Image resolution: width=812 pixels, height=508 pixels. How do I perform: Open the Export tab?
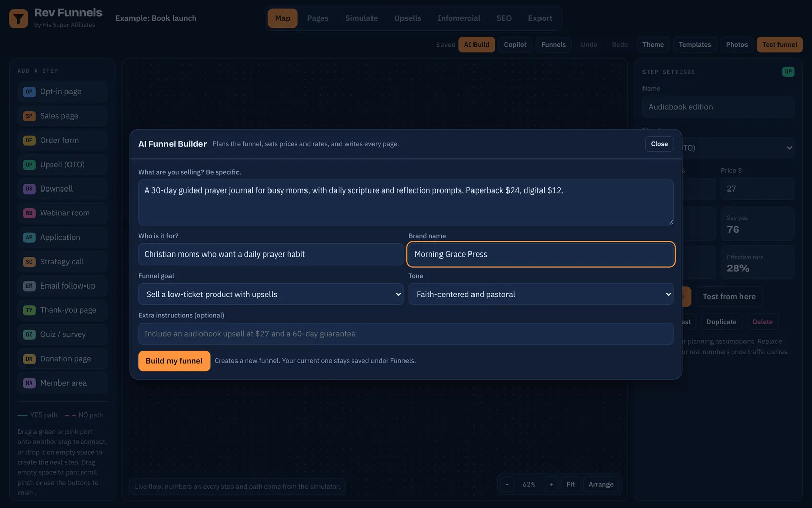tap(540, 18)
